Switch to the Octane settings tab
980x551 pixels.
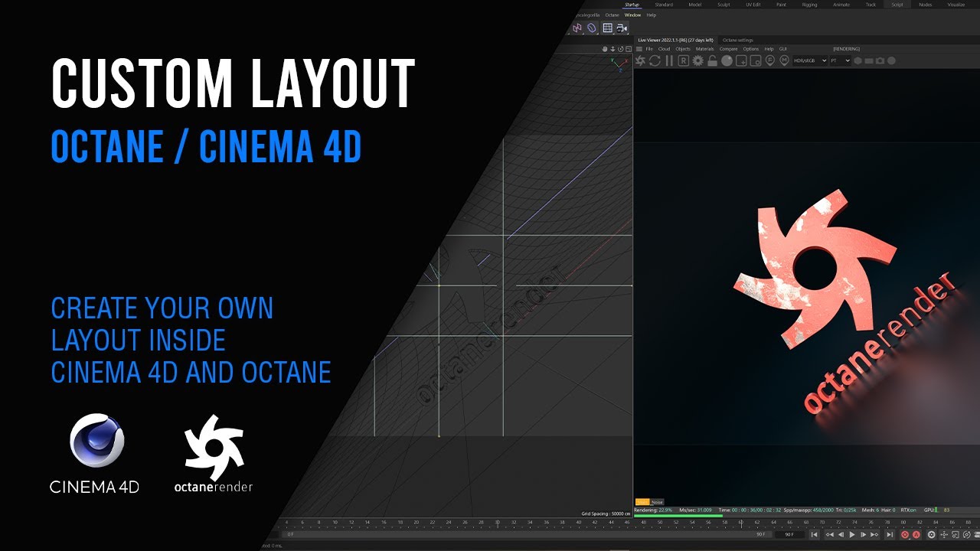pos(738,40)
